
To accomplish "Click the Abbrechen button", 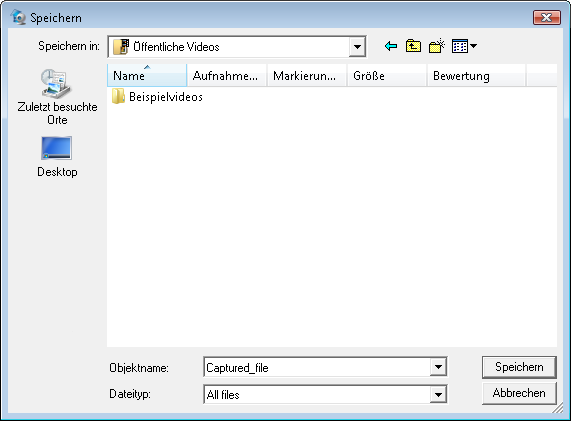I will coord(519,393).
